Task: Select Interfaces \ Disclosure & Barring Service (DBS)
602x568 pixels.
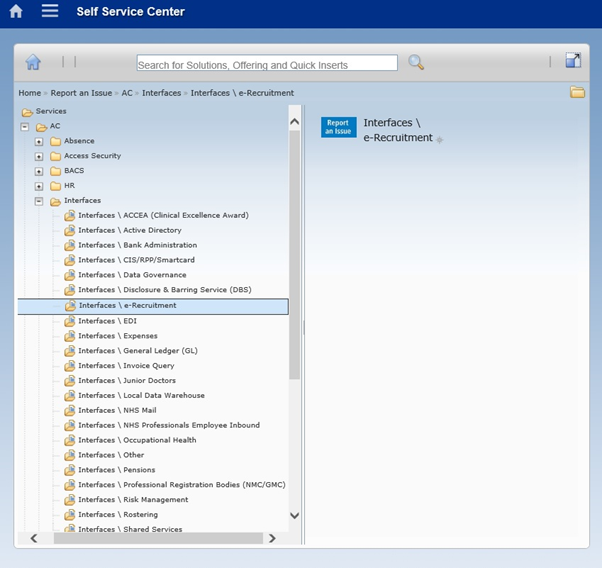Action: pyautogui.click(x=165, y=290)
